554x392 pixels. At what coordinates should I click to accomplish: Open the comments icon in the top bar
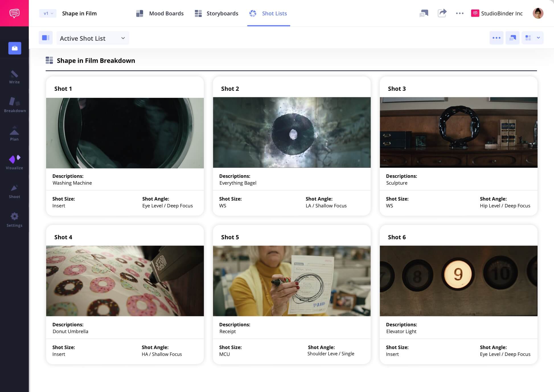424,13
